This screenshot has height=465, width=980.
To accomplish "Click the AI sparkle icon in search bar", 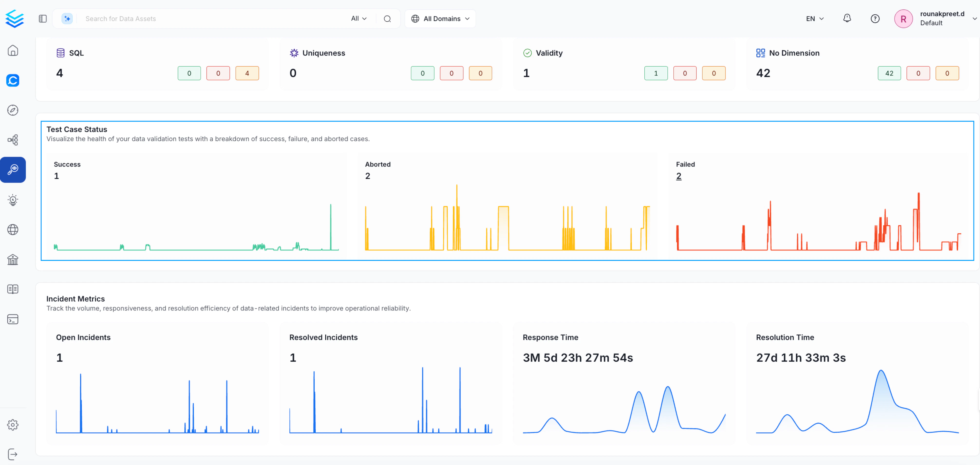I will pyautogui.click(x=67, y=18).
